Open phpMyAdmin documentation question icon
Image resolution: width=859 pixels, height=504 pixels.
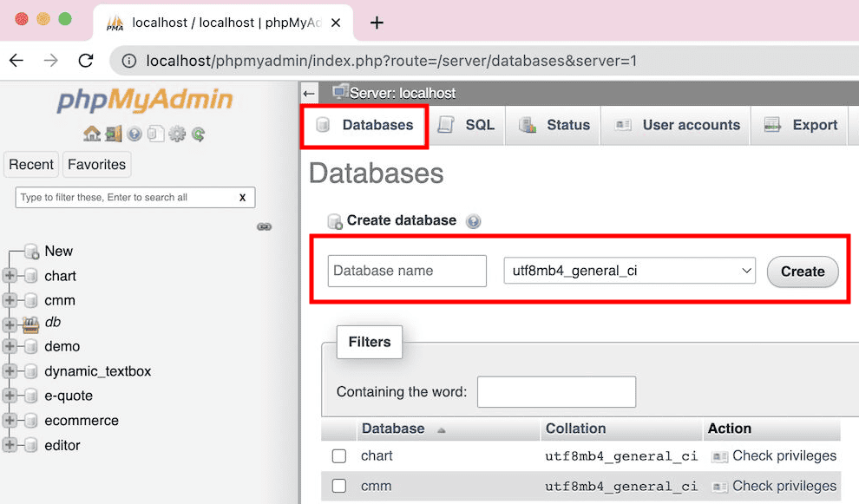(134, 134)
